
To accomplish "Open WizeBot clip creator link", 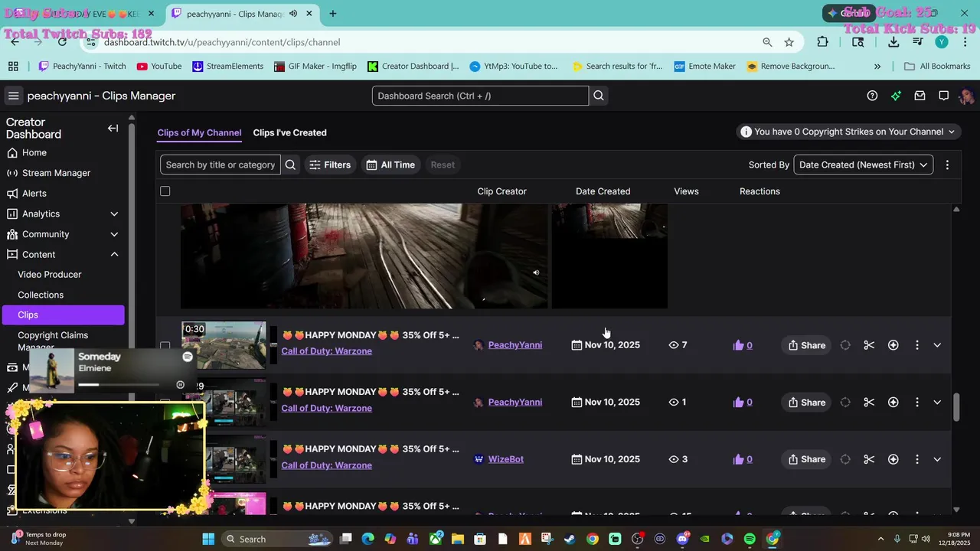I will (x=506, y=459).
